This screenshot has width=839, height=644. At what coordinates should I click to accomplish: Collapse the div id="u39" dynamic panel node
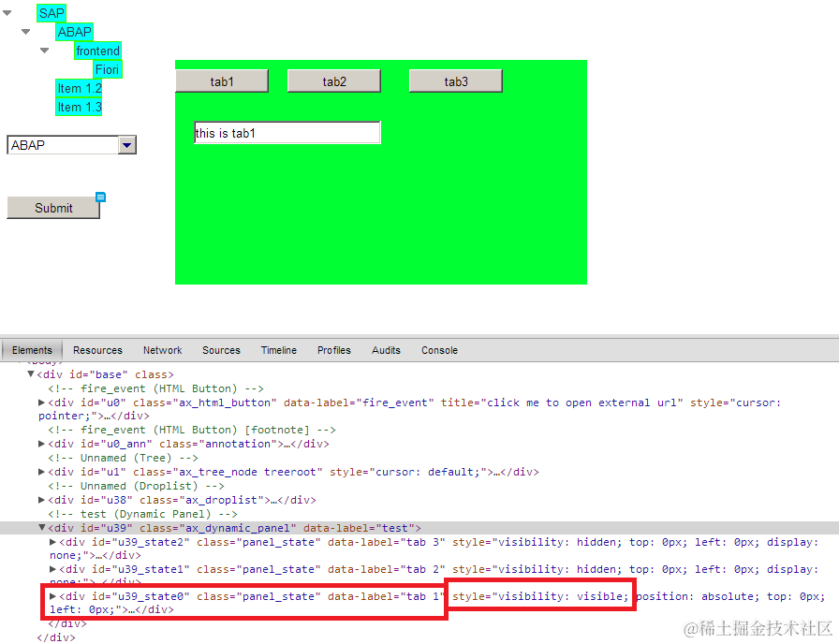click(42, 528)
